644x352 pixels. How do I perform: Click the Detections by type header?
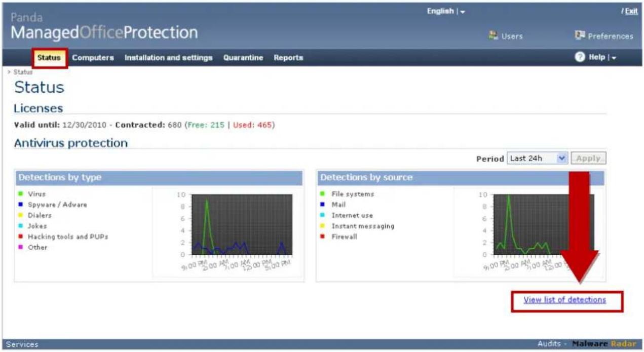point(159,178)
